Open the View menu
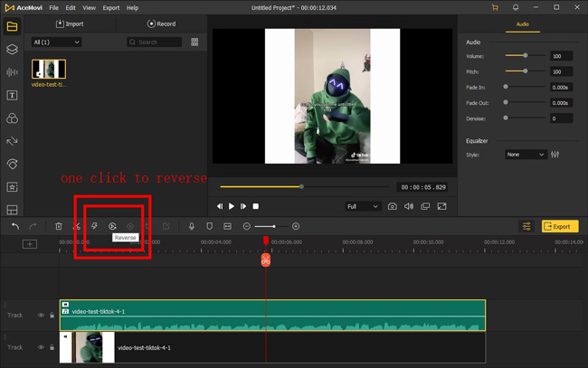Viewport: 588px width, 368px height. click(x=89, y=7)
